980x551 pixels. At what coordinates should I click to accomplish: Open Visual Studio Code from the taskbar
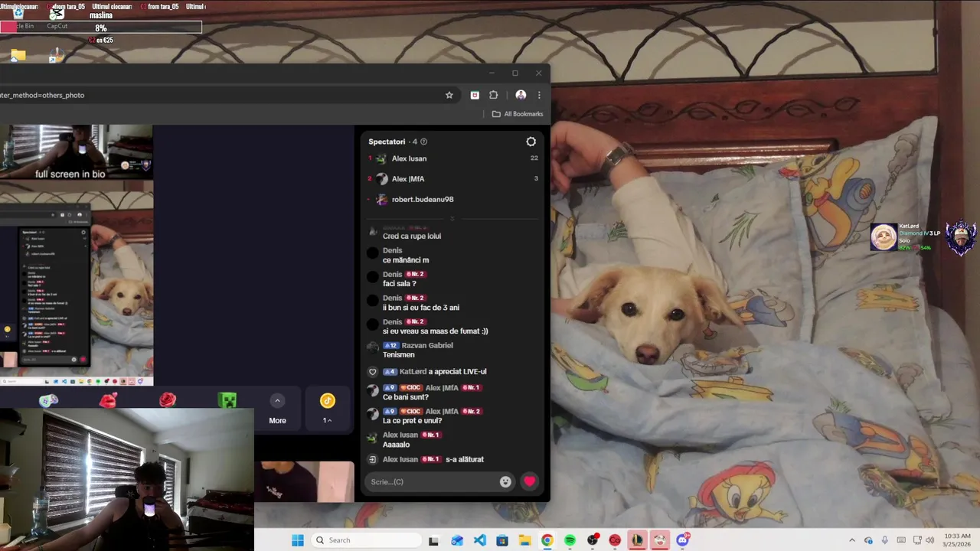point(479,540)
